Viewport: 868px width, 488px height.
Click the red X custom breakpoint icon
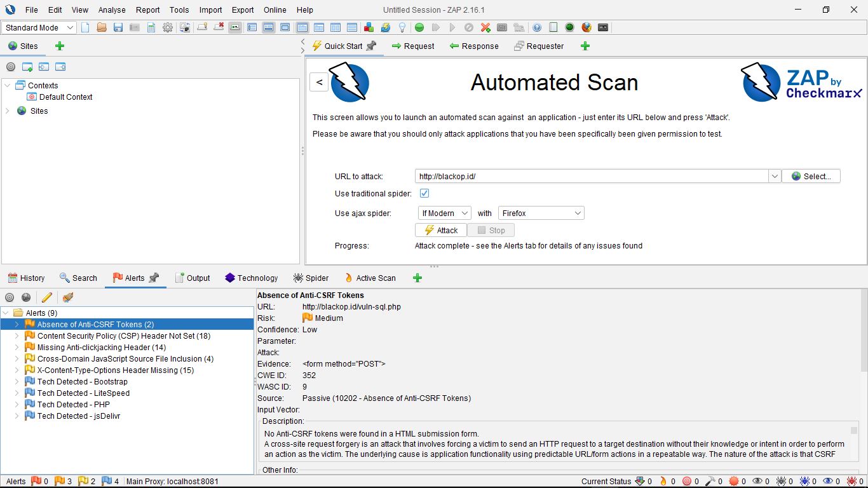(x=485, y=27)
